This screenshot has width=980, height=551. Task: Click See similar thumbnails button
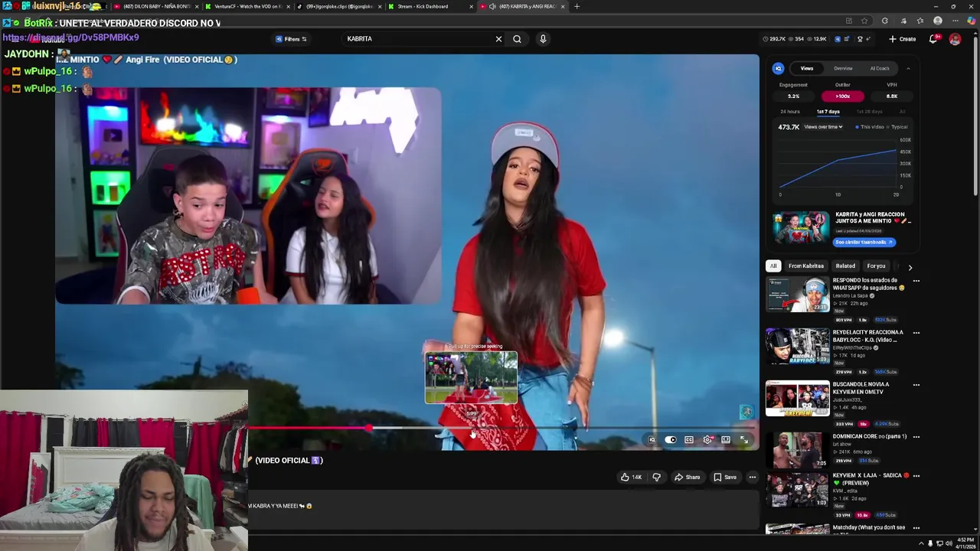point(864,242)
